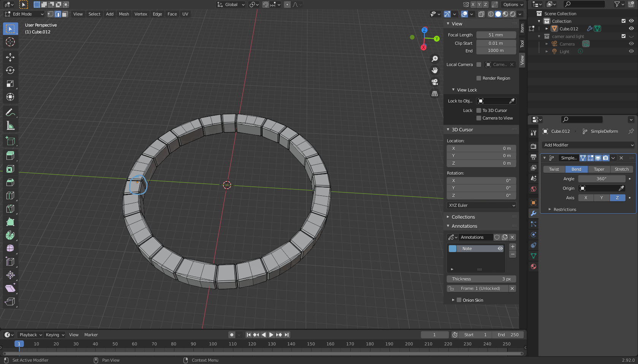The image size is (638, 364).
Task: Open the Mesh menu
Action: (124, 14)
